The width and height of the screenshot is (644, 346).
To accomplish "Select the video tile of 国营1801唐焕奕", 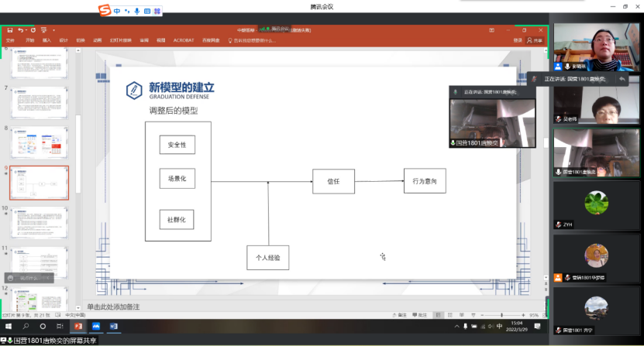I will click(x=597, y=152).
